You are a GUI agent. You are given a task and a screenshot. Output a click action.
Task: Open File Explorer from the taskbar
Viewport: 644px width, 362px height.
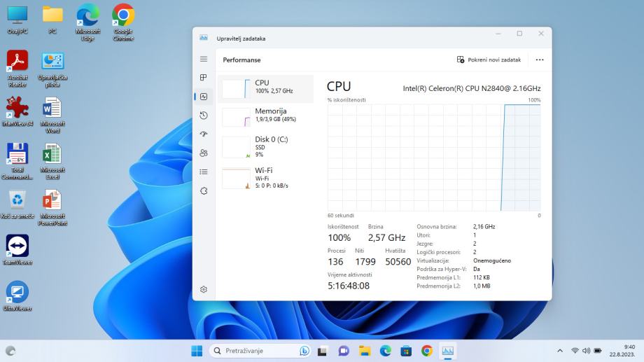tap(365, 351)
